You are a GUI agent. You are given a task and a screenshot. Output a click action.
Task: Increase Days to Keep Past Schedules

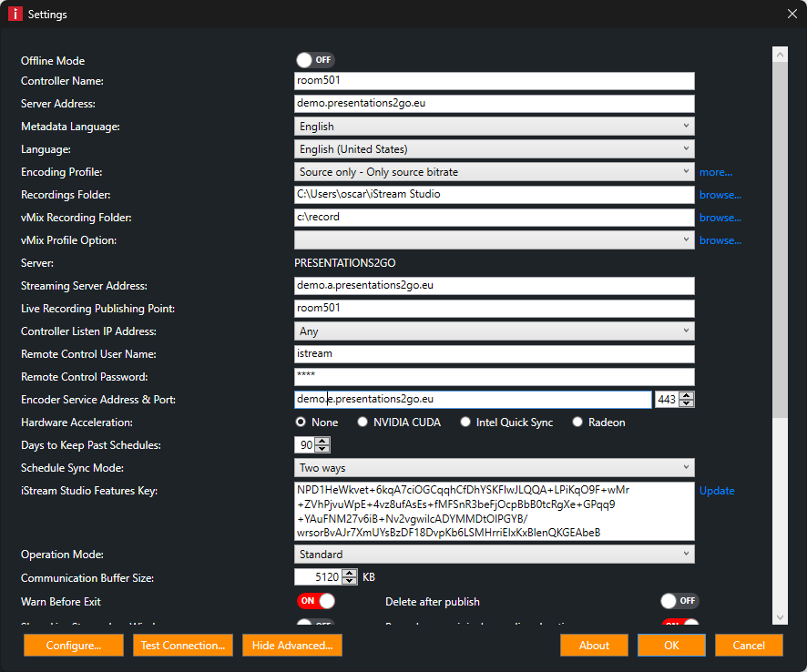[x=322, y=442]
